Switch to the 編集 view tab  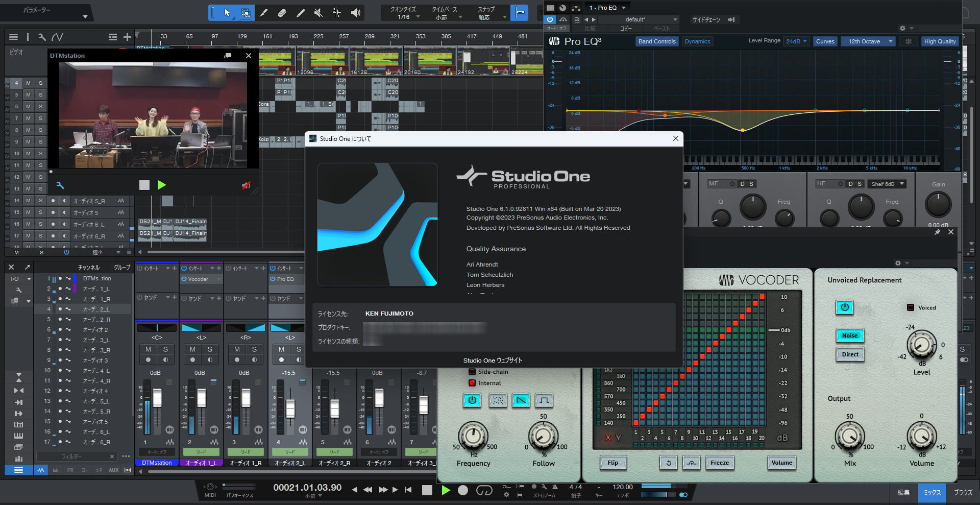[x=903, y=493]
